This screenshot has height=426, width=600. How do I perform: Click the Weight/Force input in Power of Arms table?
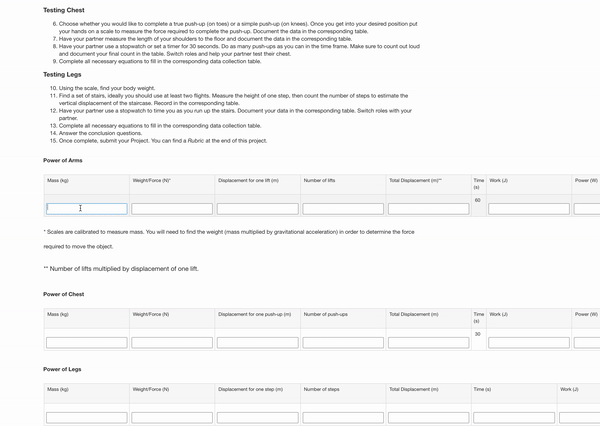click(x=172, y=209)
